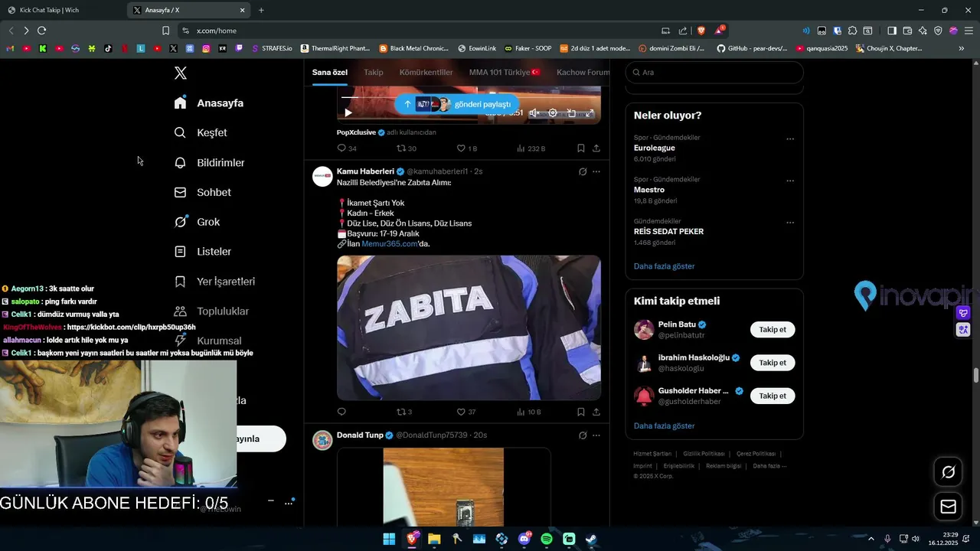The height and width of the screenshot is (551, 980).
Task: Open Spotify from the taskbar
Action: [x=547, y=539]
